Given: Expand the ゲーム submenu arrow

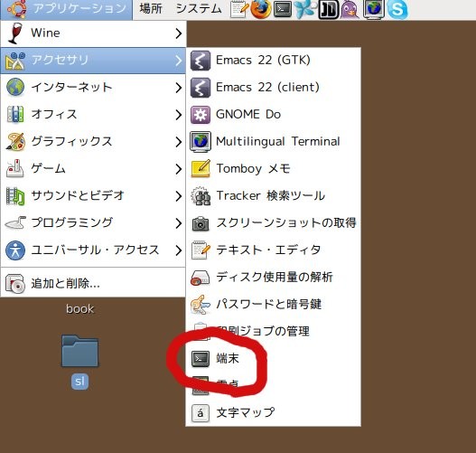Looking at the screenshot, I should pyautogui.click(x=179, y=168).
